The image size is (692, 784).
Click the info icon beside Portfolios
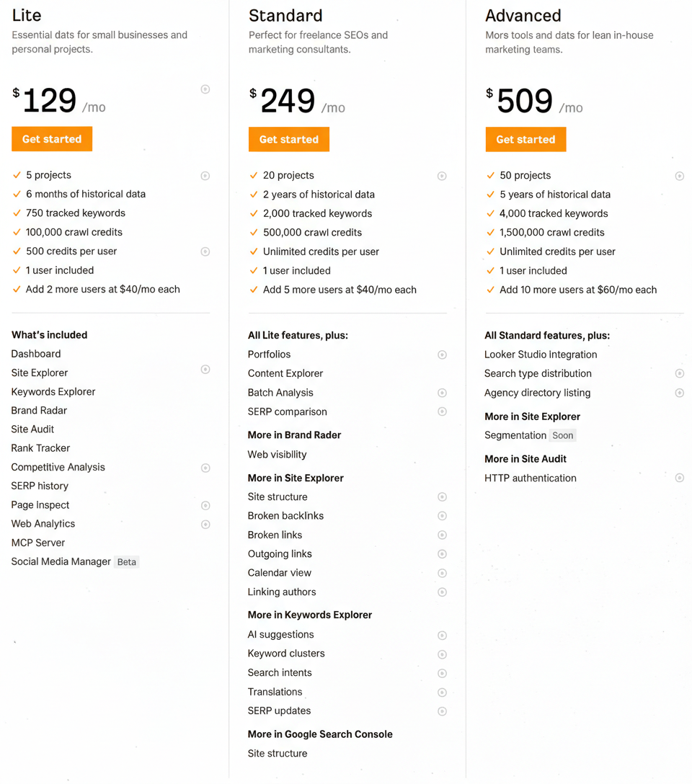point(442,355)
